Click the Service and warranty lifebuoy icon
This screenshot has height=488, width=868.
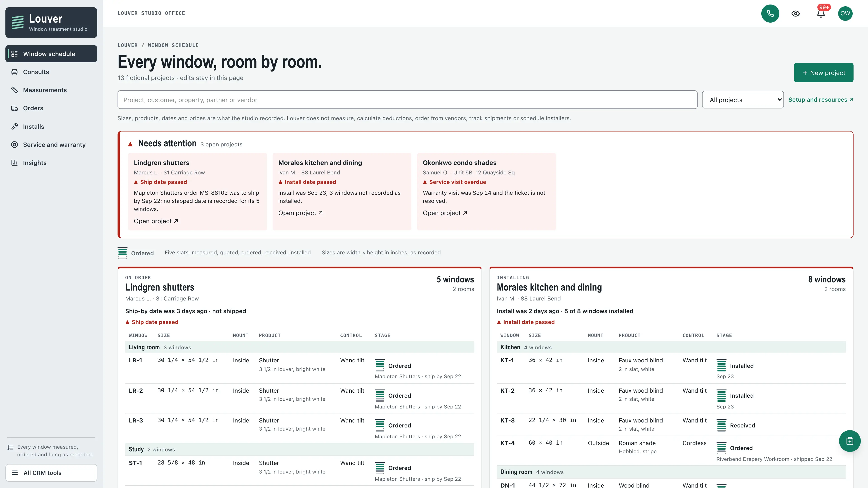pos(14,145)
